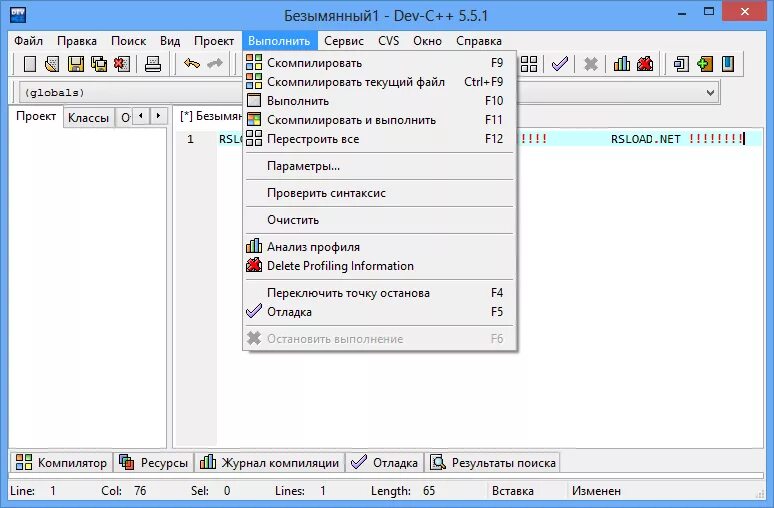Image resolution: width=774 pixels, height=508 pixels.
Task: Select Переключить точку останова F4 entry
Action: tap(380, 293)
